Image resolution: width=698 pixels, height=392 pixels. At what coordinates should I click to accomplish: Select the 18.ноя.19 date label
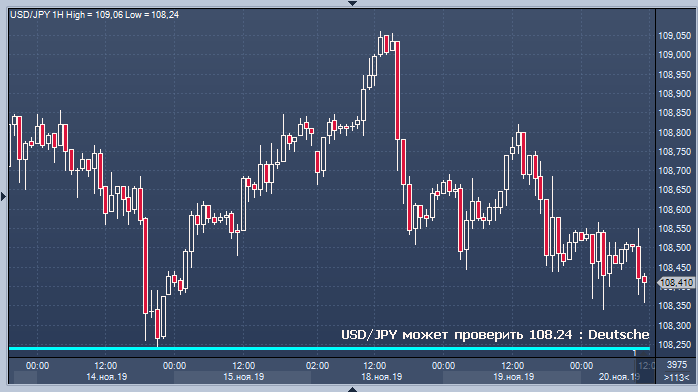pos(381,377)
